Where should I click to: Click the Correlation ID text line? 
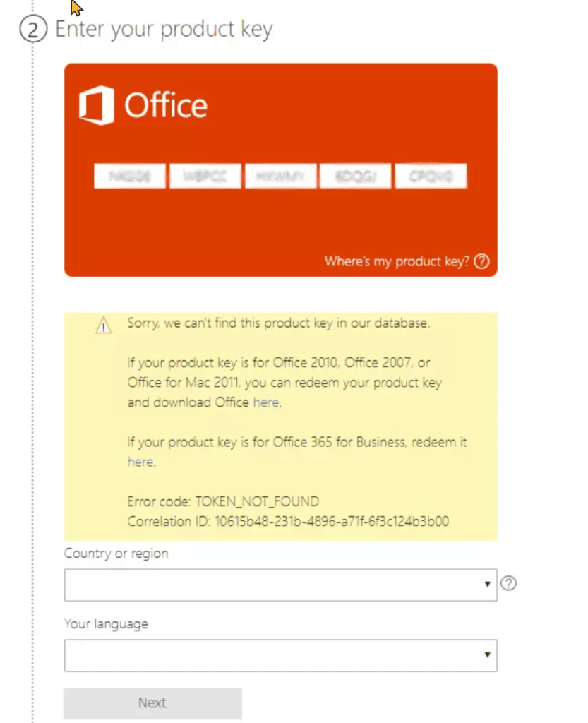288,522
